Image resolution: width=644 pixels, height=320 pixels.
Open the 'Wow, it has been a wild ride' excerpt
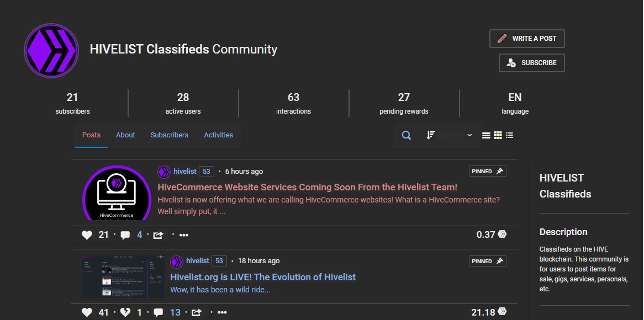pos(220,290)
